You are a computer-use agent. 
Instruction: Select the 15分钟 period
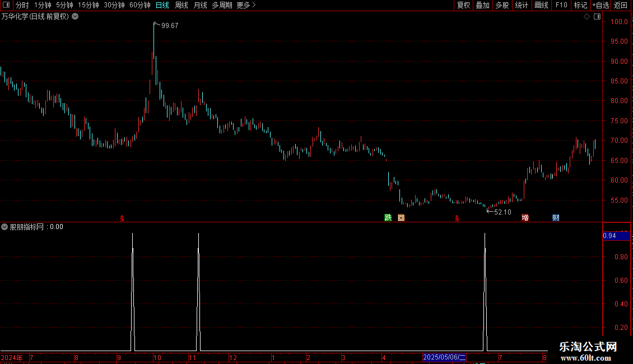(x=89, y=5)
